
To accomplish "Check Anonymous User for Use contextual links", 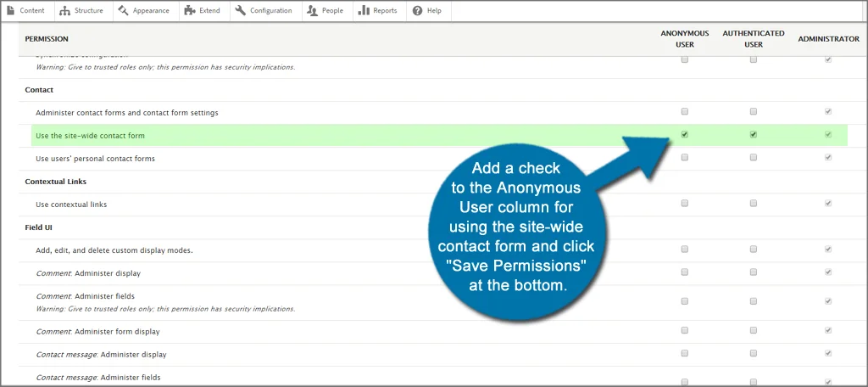I will pos(685,204).
